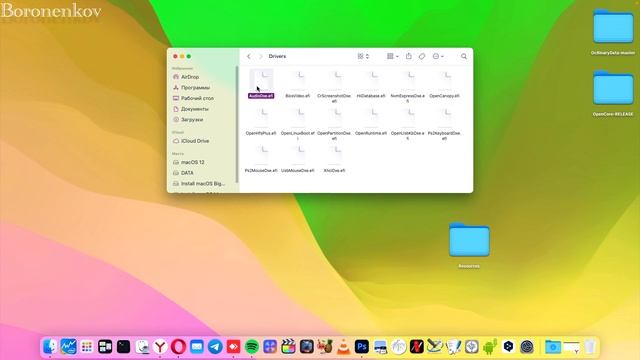
Task: Open the group-by options dropdown
Action: pos(392,56)
